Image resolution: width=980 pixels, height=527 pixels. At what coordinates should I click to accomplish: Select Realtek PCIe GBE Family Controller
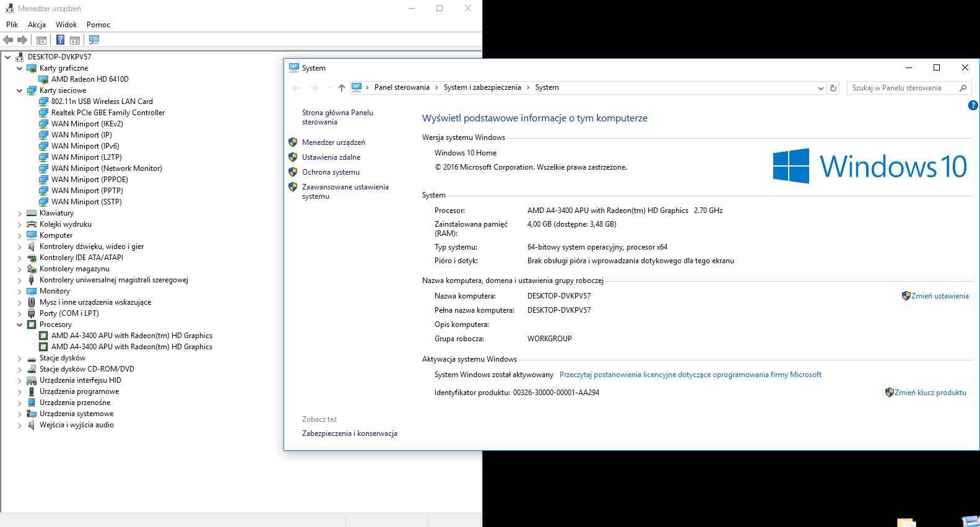click(108, 113)
